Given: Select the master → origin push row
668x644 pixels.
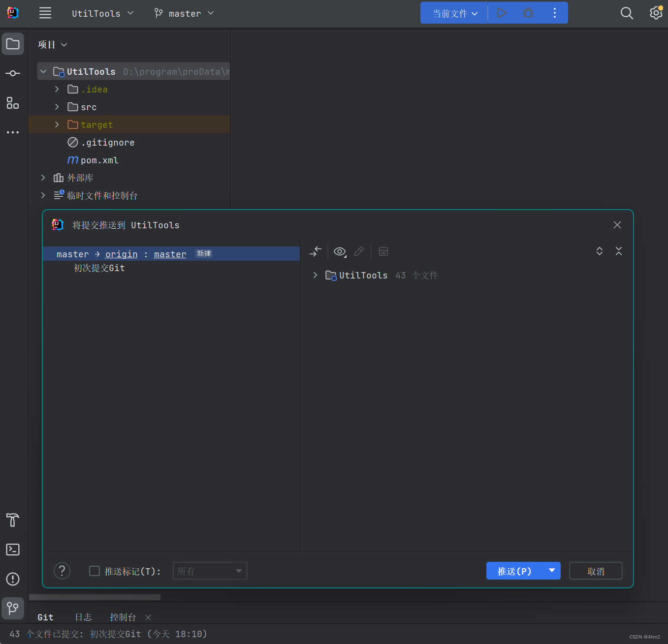Looking at the screenshot, I should pyautogui.click(x=171, y=254).
